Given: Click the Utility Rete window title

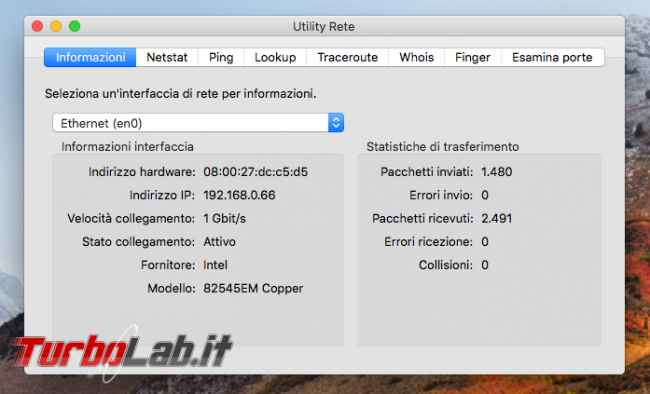Looking at the screenshot, I should [x=324, y=27].
